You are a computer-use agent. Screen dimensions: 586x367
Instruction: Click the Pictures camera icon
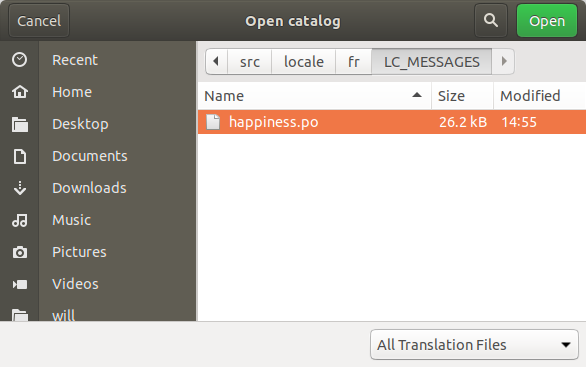(19, 252)
